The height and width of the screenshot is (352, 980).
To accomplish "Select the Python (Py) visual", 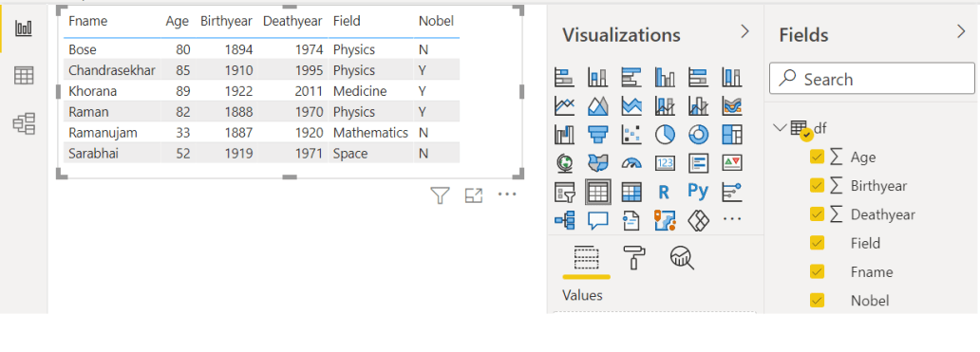I will [x=698, y=191].
